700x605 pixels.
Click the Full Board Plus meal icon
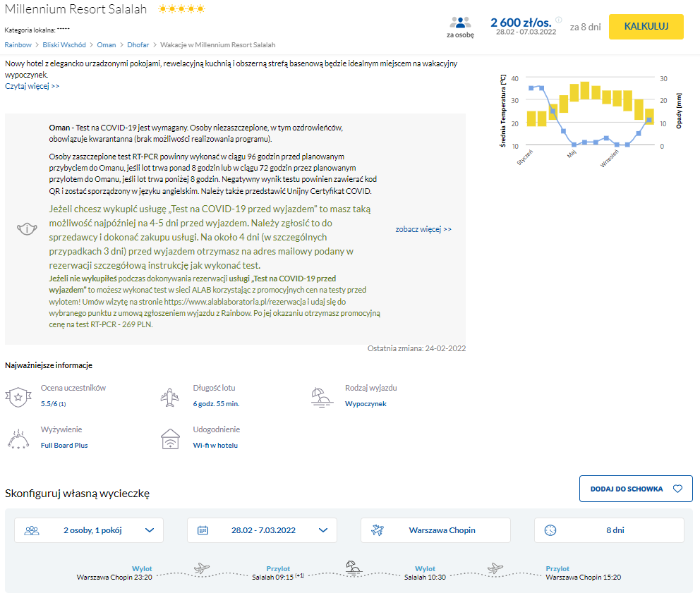pos(18,438)
